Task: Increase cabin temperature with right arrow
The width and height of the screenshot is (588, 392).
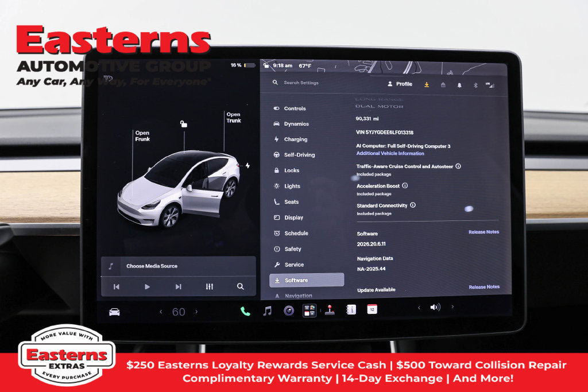Action: coord(196,312)
